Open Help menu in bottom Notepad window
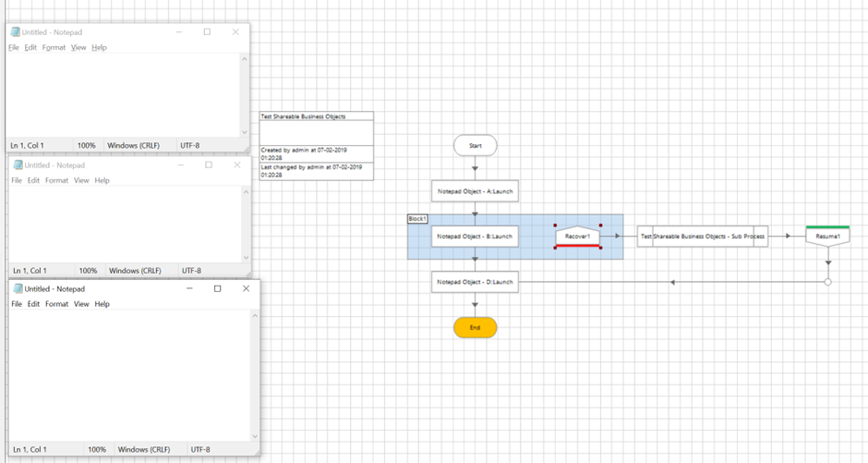868x463 pixels. point(102,304)
